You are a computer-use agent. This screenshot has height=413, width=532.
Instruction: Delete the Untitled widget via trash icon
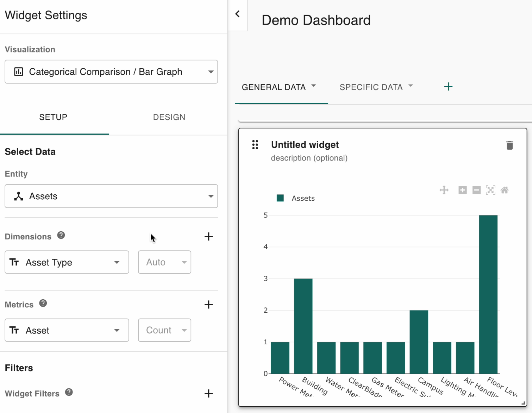click(x=510, y=145)
